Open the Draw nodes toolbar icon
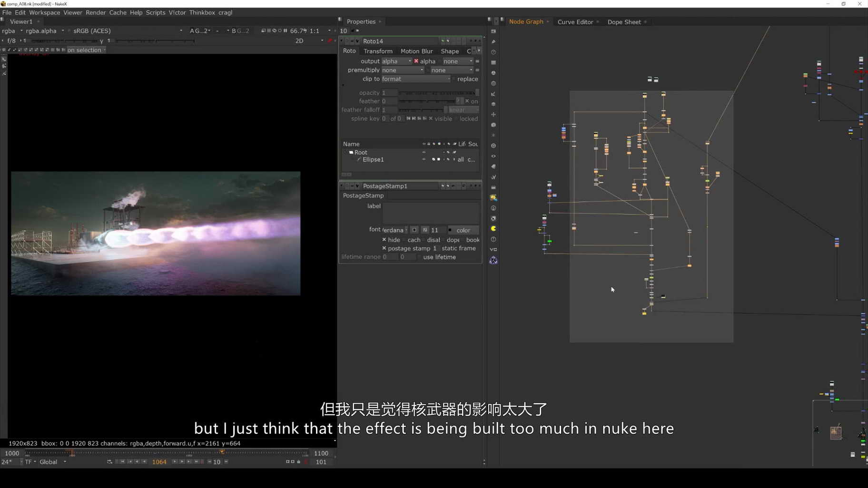 click(493, 42)
